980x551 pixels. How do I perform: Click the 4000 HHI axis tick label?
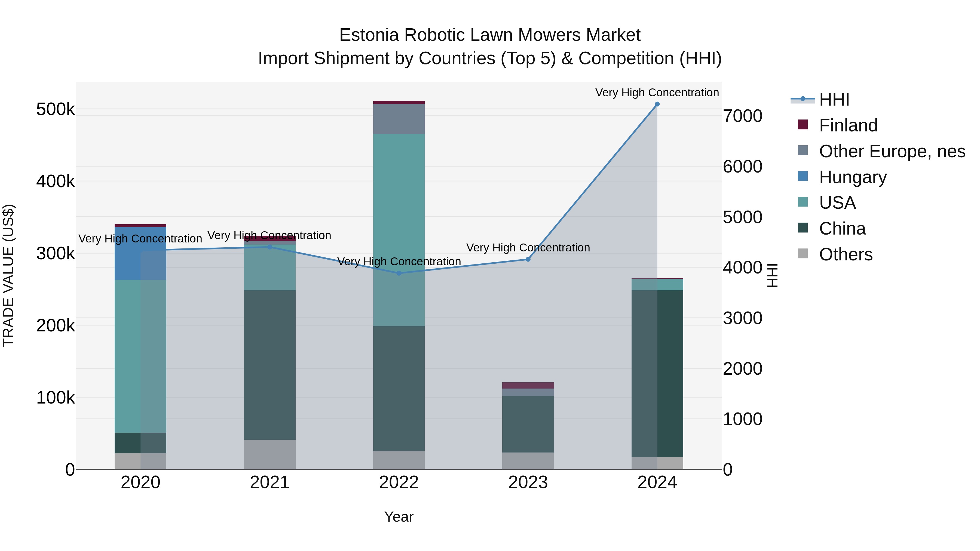point(743,268)
